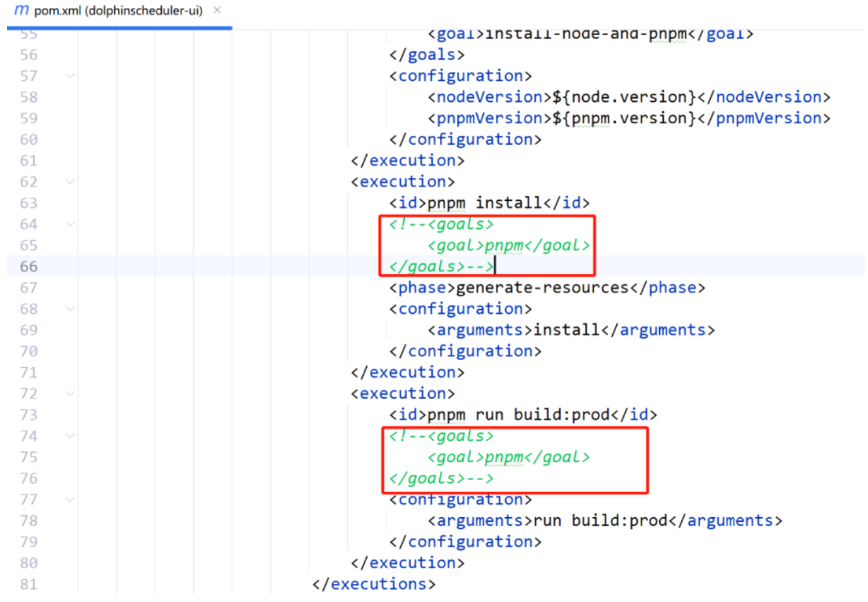Collapse the configuration block at line 57

(70, 76)
